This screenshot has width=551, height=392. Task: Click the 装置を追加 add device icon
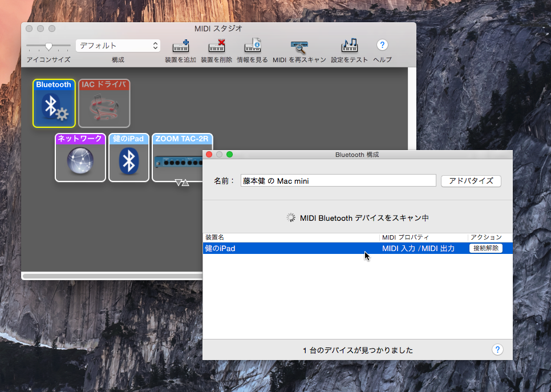(181, 46)
